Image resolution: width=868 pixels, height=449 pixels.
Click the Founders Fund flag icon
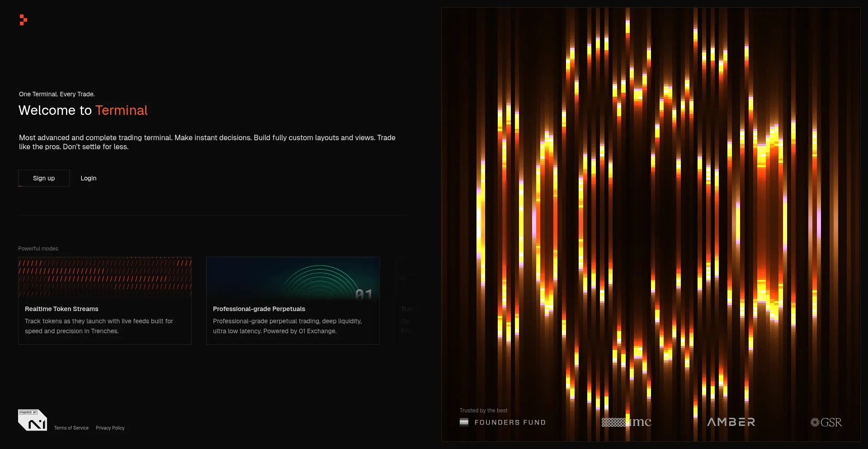coord(464,422)
